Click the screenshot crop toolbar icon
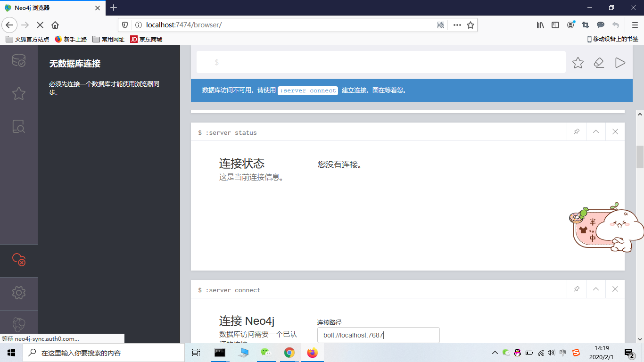 click(586, 25)
